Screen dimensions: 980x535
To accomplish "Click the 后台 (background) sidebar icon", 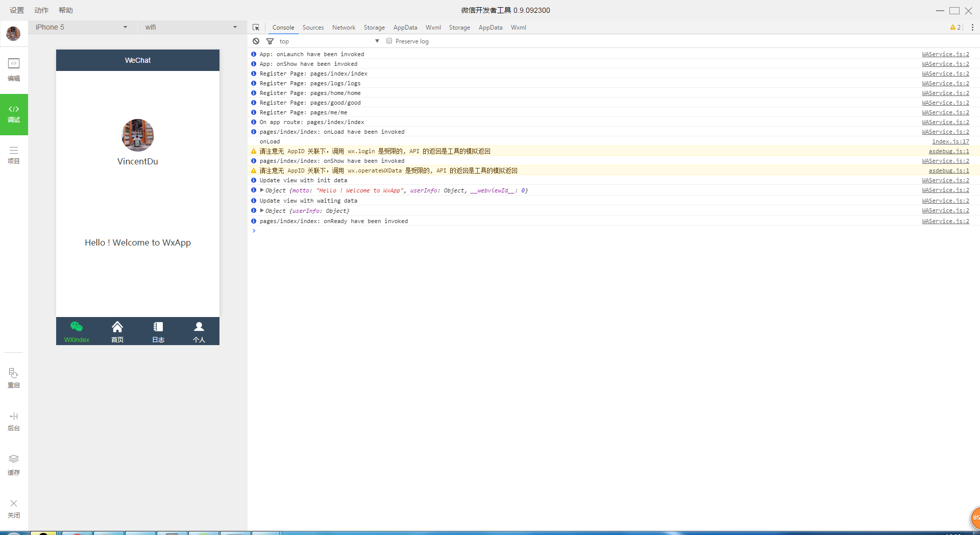I will click(x=14, y=422).
